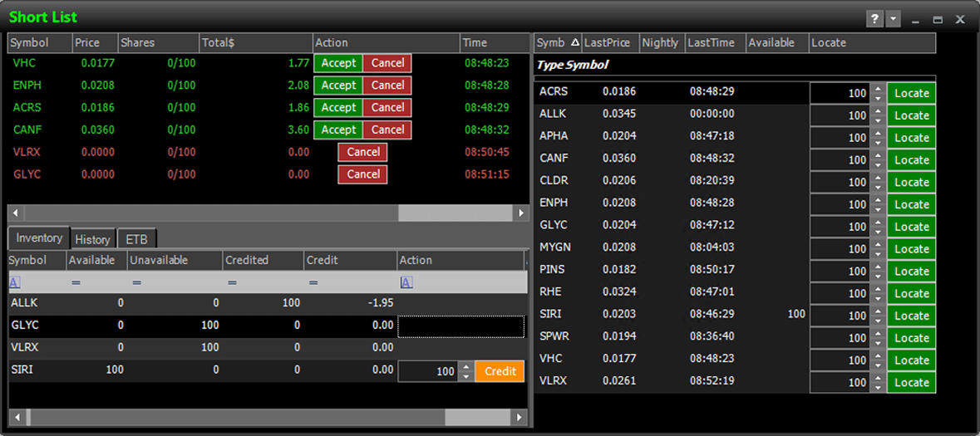Click Locate button for the PINS row
This screenshot has width=980, height=436.
pyautogui.click(x=911, y=272)
